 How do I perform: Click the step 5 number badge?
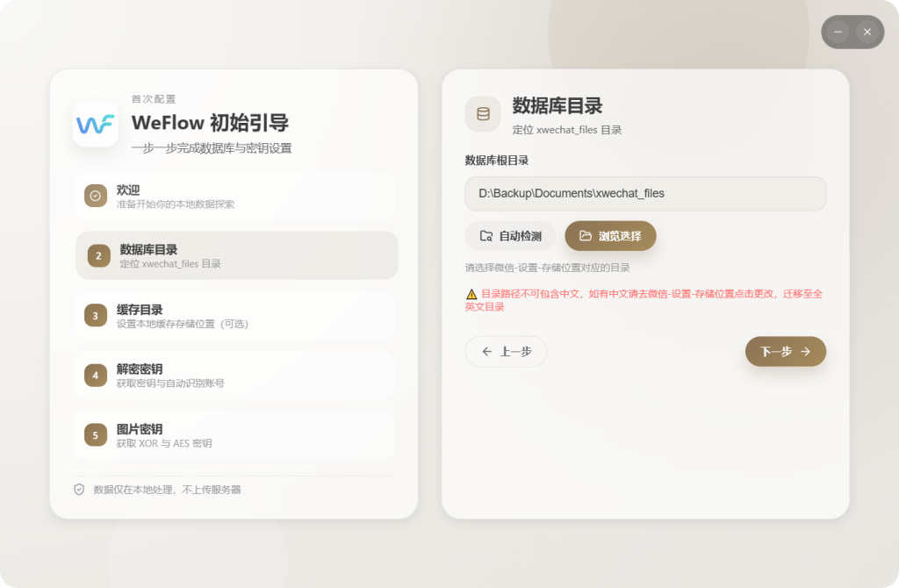(96, 435)
